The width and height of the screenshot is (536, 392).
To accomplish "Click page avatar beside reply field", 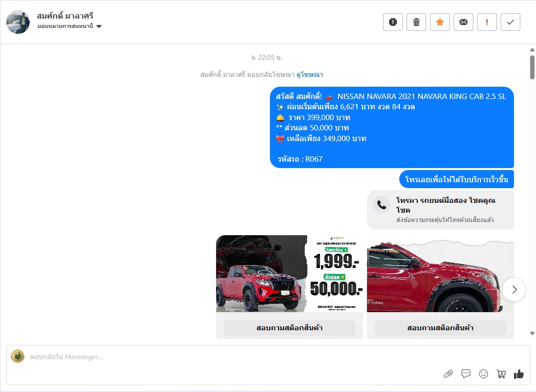I will pos(18,356).
